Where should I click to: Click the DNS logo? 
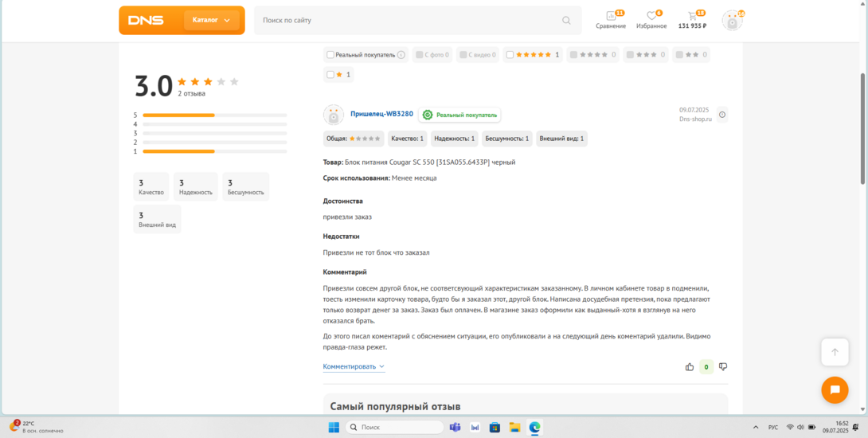pos(146,21)
